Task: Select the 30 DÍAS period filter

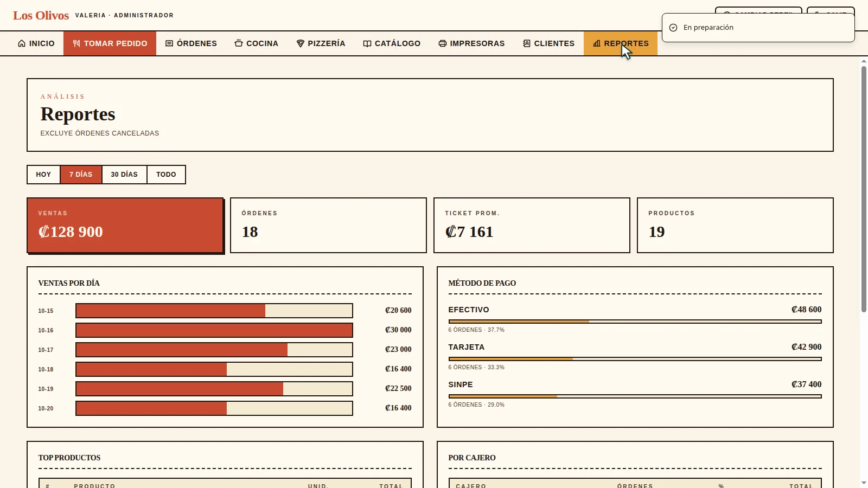Action: coord(124,175)
